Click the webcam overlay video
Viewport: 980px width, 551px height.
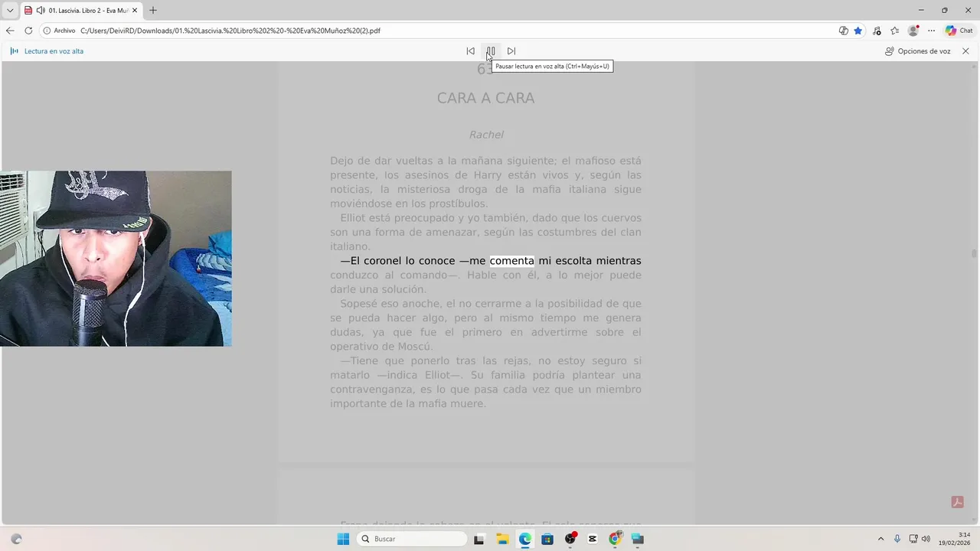pos(116,259)
